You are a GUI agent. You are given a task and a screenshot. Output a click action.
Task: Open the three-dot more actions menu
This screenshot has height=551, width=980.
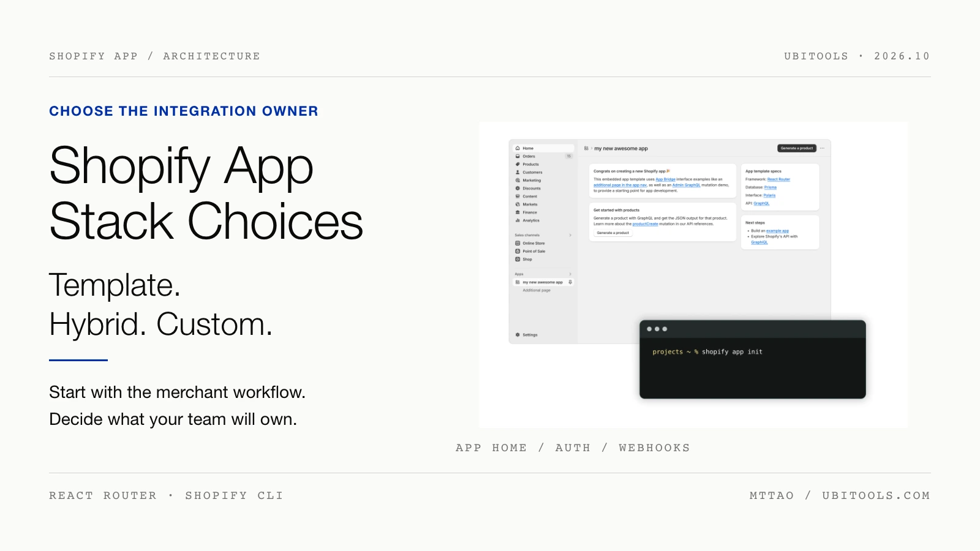pyautogui.click(x=822, y=148)
